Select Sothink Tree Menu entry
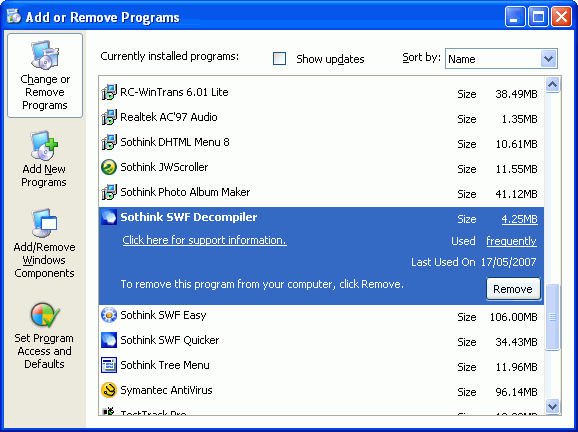The height and width of the screenshot is (432, 578). point(321,366)
